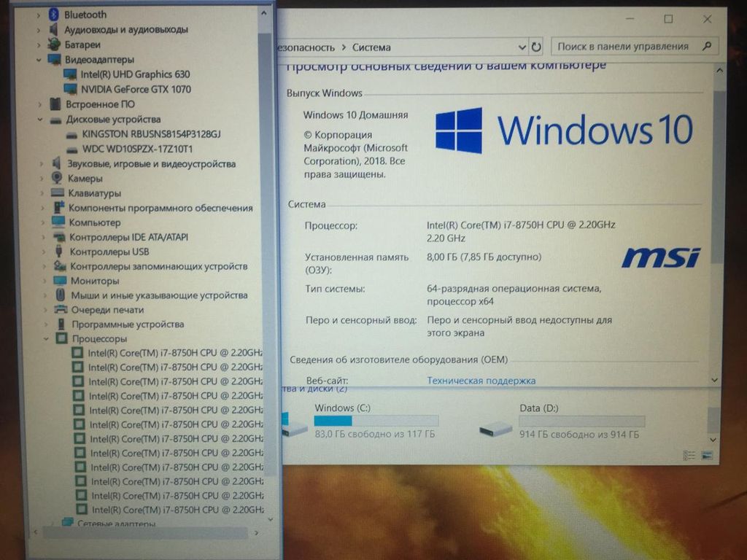Click the Bluetooth device category icon

53,14
